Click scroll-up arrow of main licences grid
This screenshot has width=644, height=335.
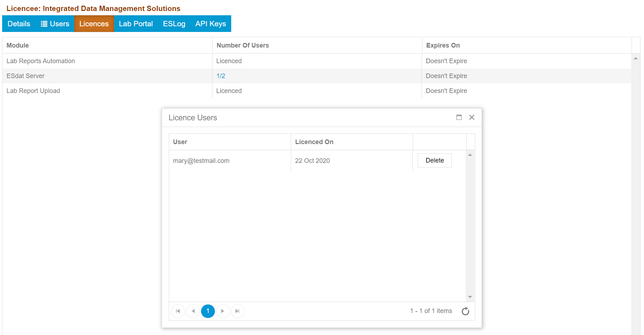point(635,58)
